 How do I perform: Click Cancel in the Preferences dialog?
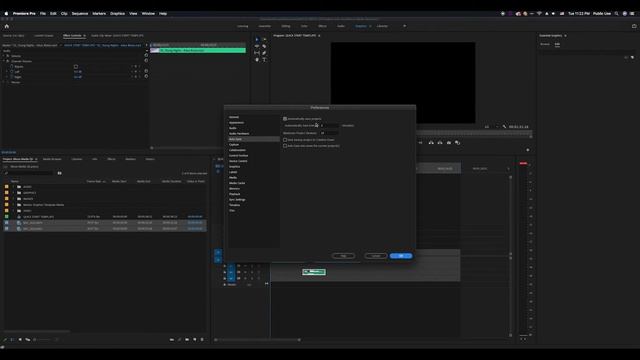pos(376,256)
